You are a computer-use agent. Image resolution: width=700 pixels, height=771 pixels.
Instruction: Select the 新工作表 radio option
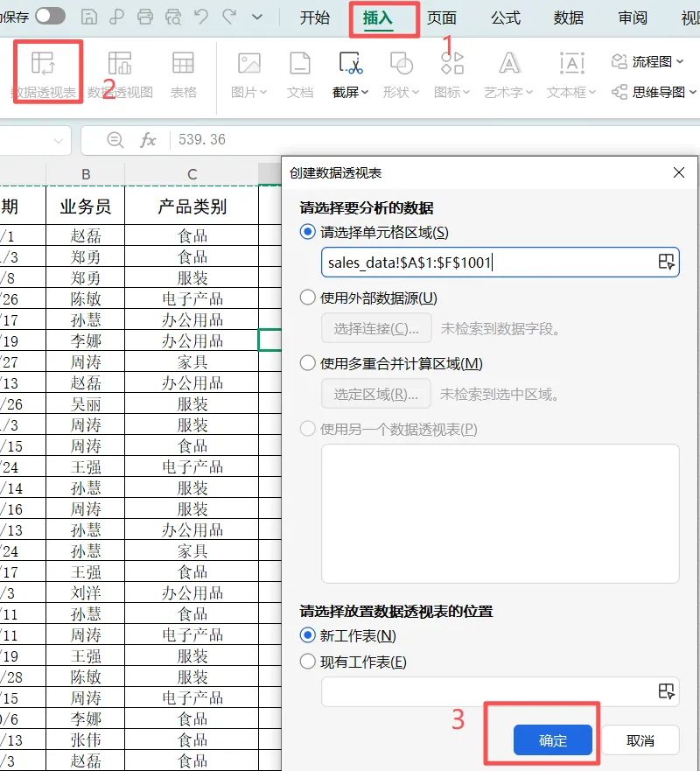pos(308,635)
